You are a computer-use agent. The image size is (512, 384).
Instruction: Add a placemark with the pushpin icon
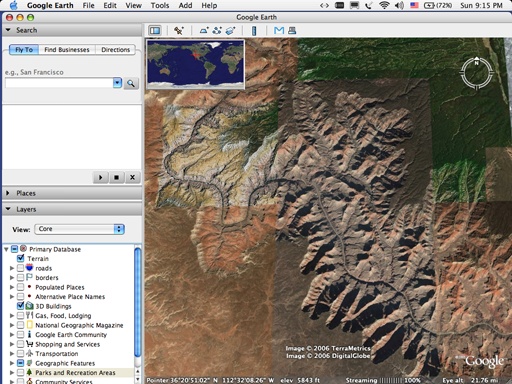pyautogui.click(x=179, y=31)
